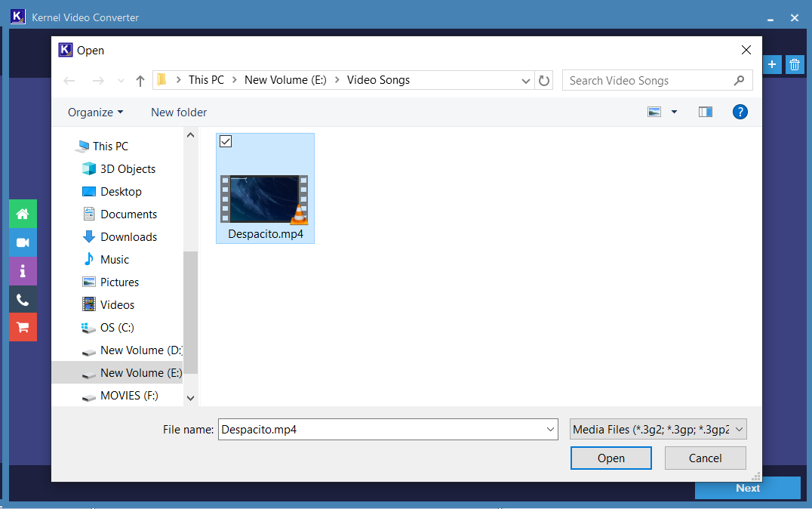812x509 pixels.
Task: Click the green Home sidebar icon
Action: [23, 214]
